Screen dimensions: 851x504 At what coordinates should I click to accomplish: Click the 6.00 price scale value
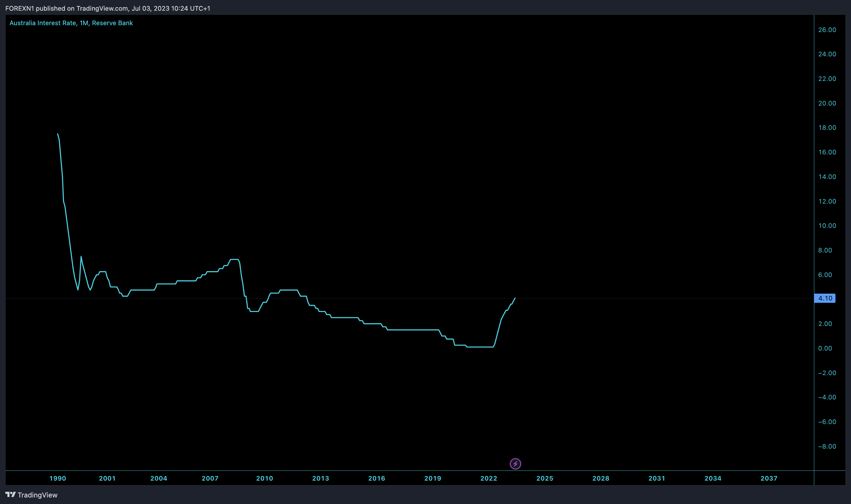(825, 275)
